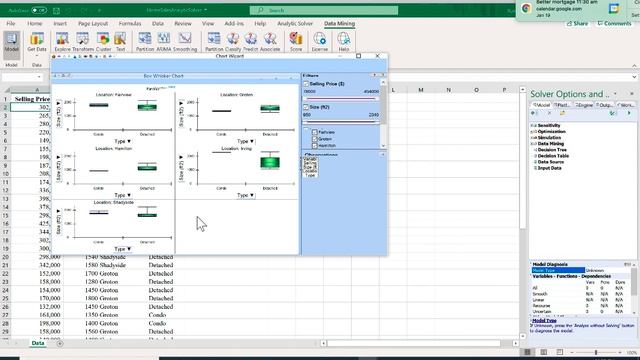Image resolution: width=640 pixels, height=360 pixels.
Task: Toggle the Selling Price ($) filter checkbox
Action: click(x=306, y=84)
